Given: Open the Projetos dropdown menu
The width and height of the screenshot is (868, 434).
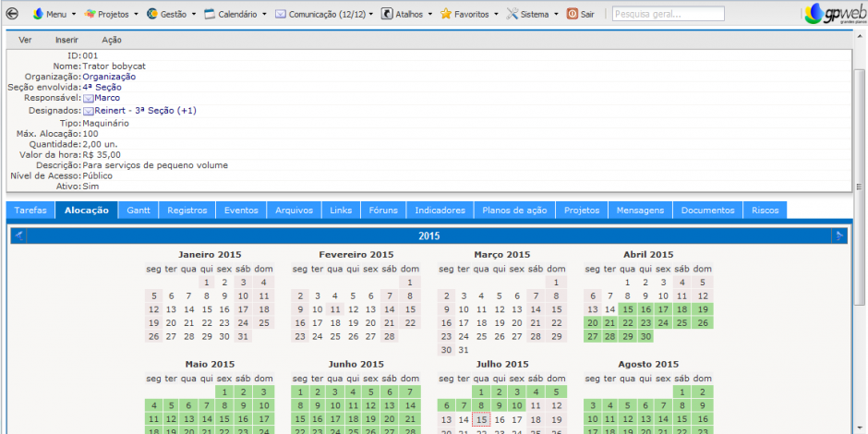Looking at the screenshot, I should 112,15.
